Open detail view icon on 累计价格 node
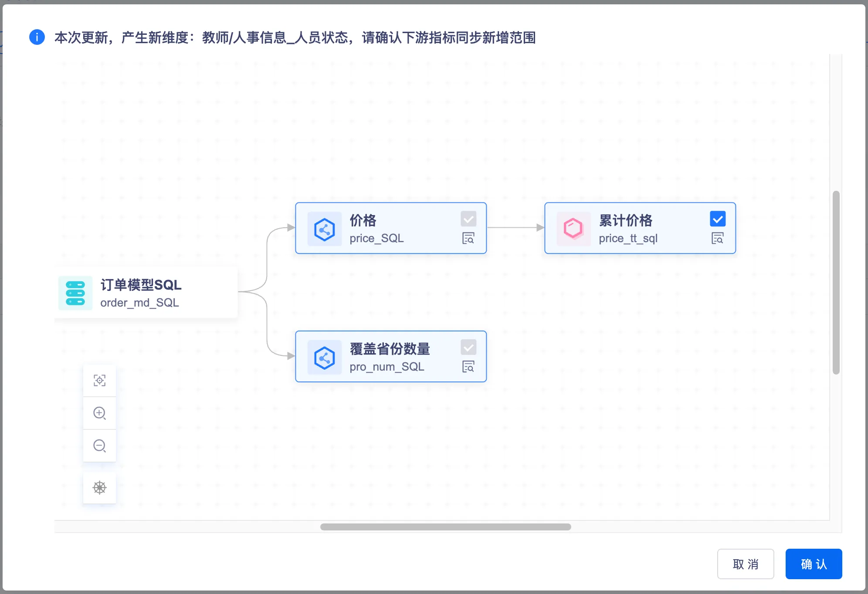 click(717, 238)
